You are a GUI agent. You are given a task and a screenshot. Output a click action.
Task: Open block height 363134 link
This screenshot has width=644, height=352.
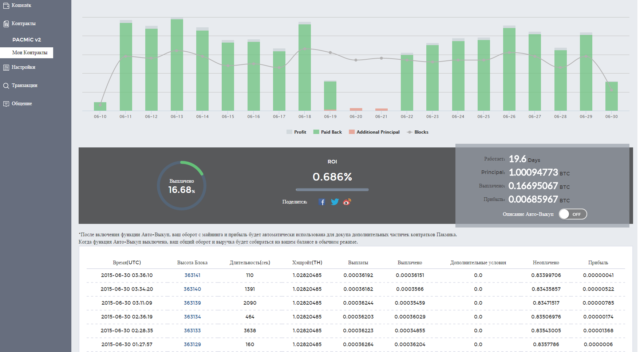tap(192, 317)
